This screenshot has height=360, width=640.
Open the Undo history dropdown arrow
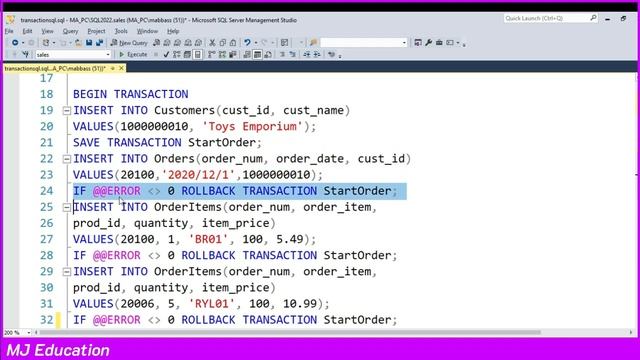point(256,42)
